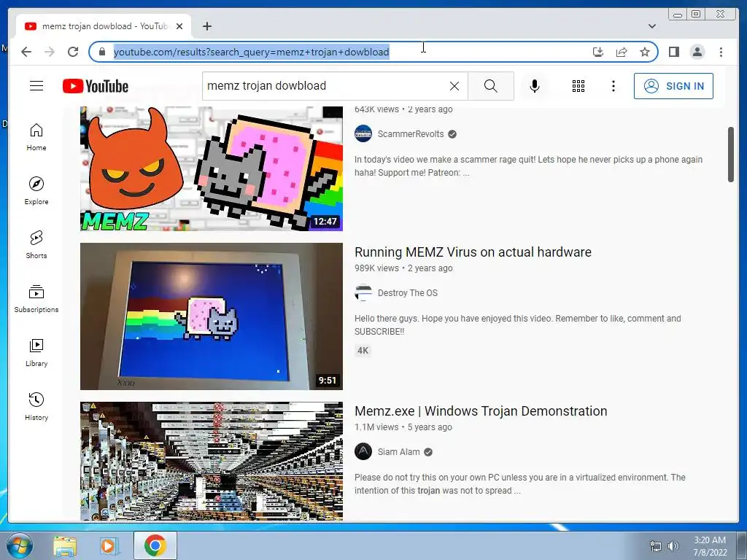Click the SIGN IN button

point(673,86)
